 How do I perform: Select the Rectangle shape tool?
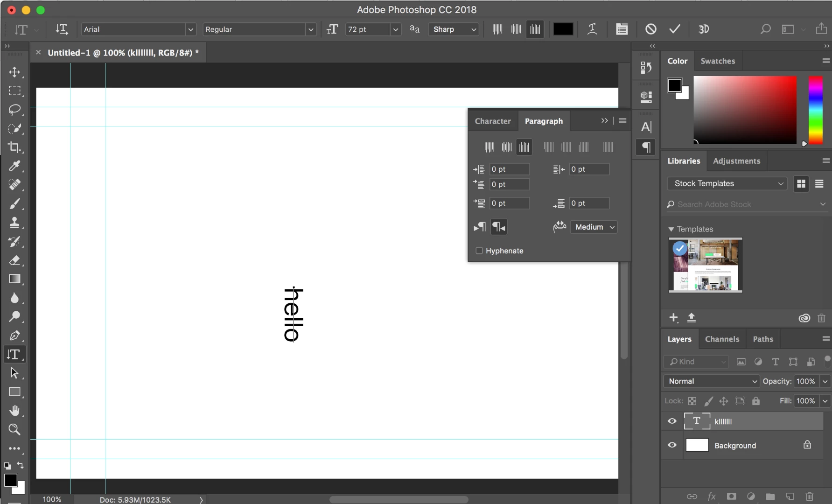(14, 392)
